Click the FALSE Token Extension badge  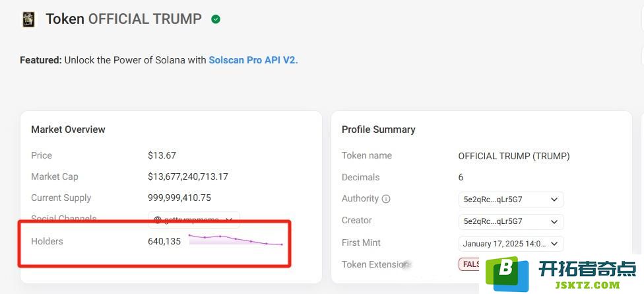tap(470, 264)
